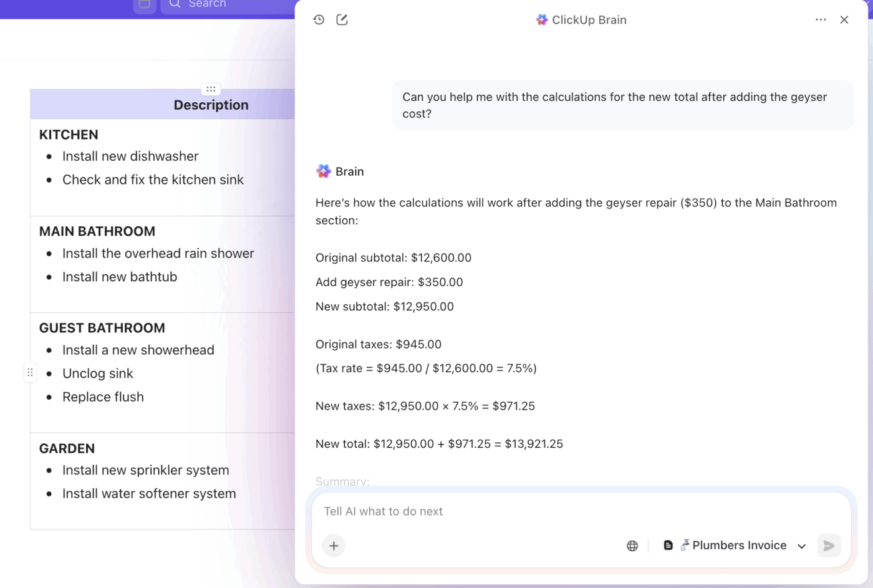Click 'Unclog sink' list item
This screenshot has height=588, width=873.
click(98, 374)
